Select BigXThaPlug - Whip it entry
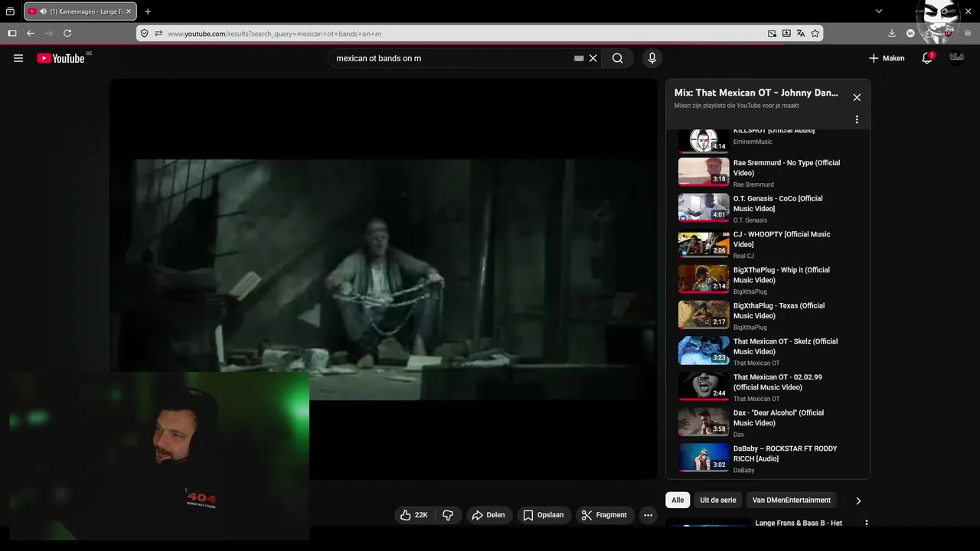980x551 pixels. pos(768,279)
